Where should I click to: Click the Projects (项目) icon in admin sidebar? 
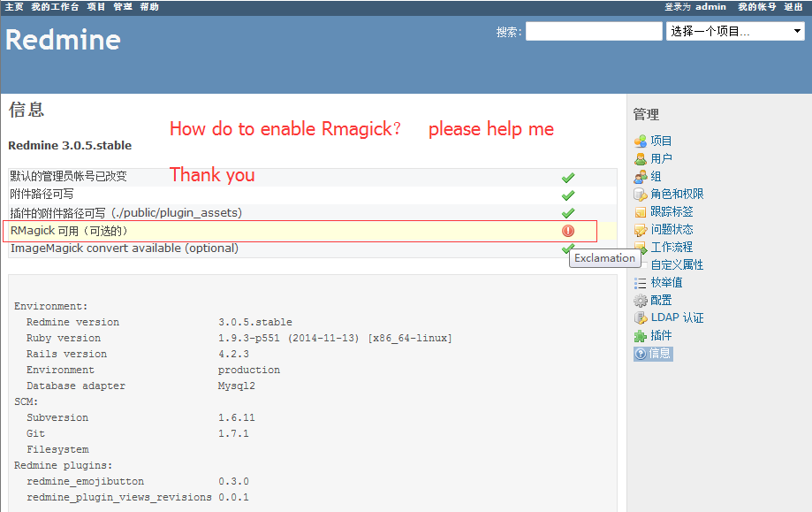641,141
